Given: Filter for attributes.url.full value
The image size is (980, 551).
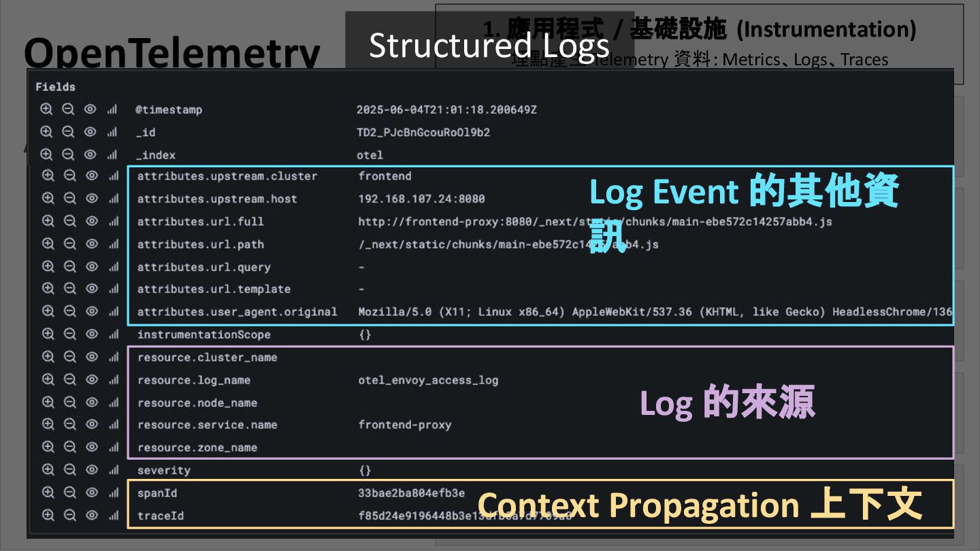Looking at the screenshot, I should point(48,221).
